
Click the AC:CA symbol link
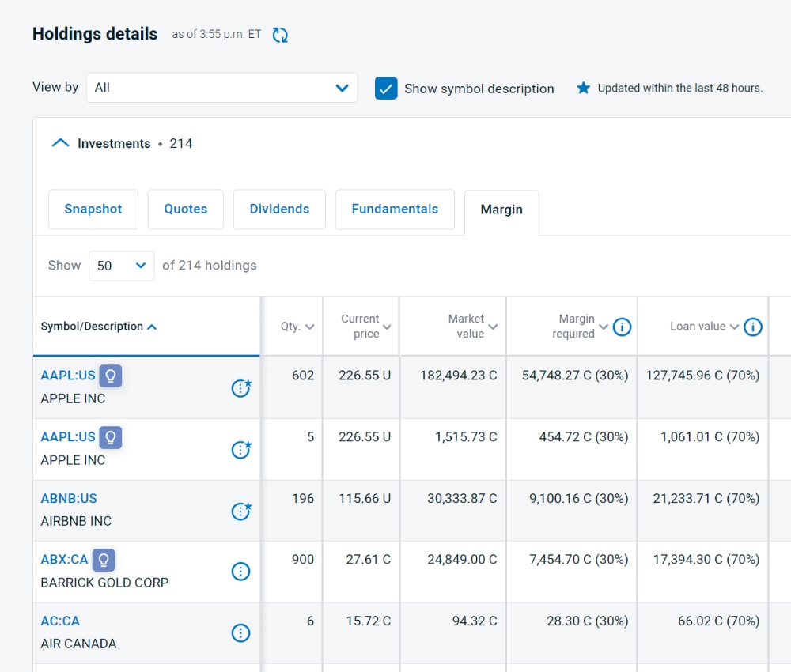click(60, 621)
